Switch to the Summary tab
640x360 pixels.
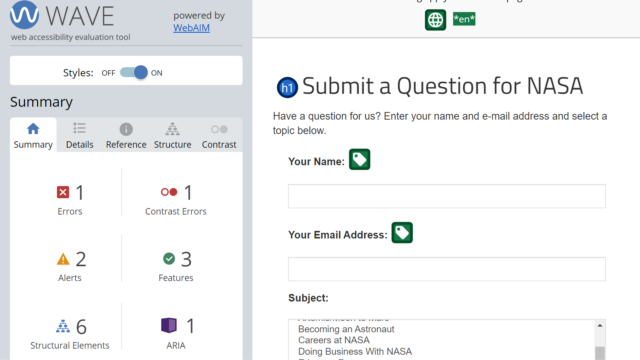point(33,136)
